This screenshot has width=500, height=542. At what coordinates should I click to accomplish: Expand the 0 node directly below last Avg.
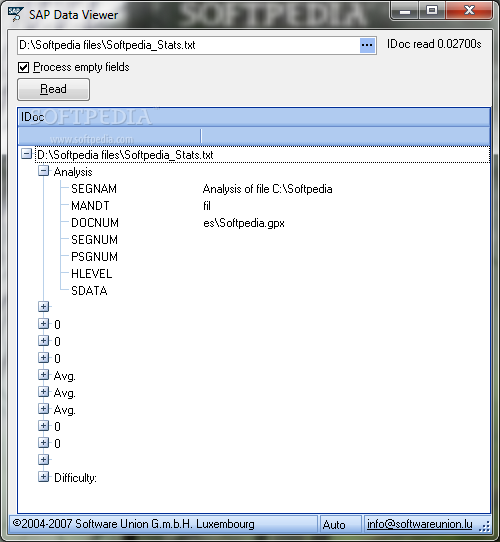pos(44,426)
